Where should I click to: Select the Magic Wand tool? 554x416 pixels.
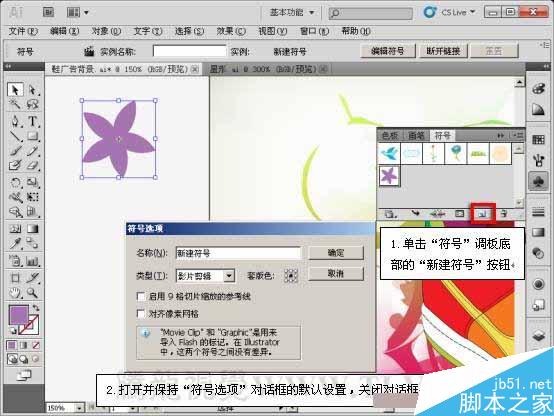(15, 104)
